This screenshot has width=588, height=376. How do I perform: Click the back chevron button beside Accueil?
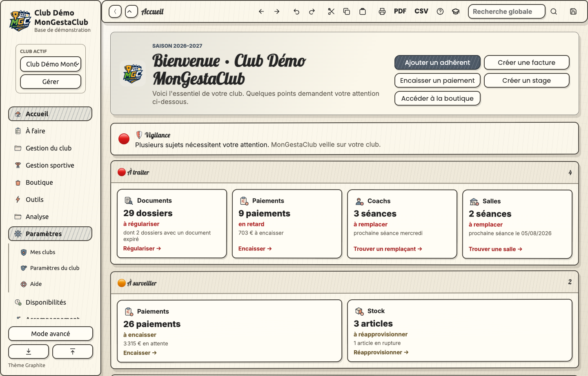pyautogui.click(x=115, y=11)
